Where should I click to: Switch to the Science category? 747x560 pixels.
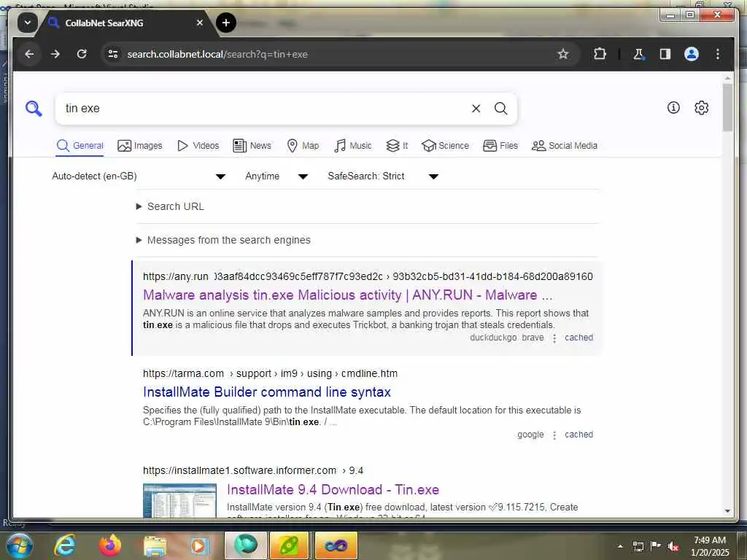tap(446, 146)
